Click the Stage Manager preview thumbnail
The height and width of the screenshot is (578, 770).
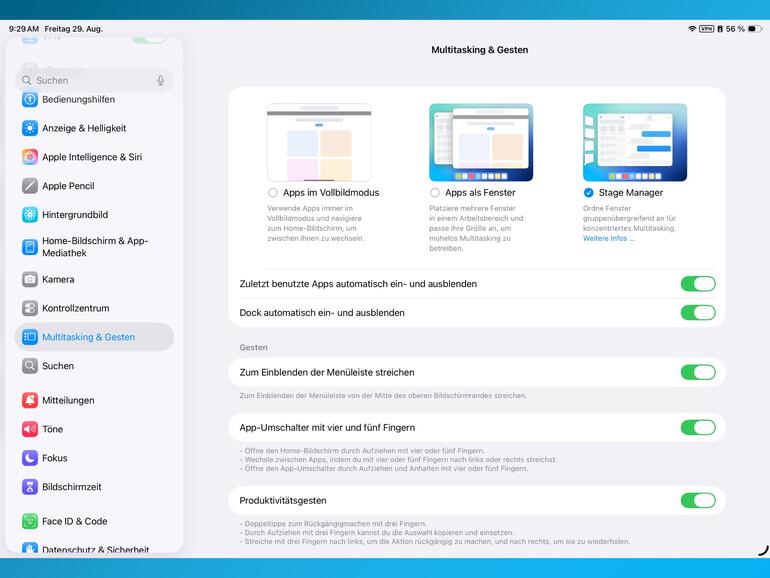pyautogui.click(x=635, y=142)
